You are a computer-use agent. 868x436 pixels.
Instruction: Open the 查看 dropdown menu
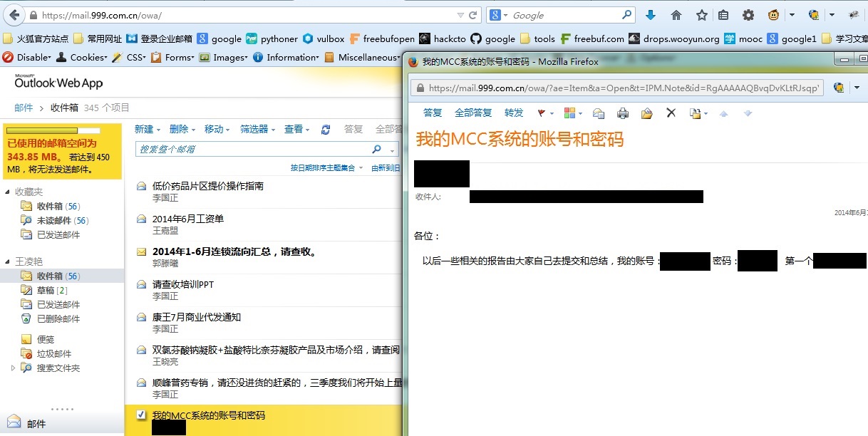click(297, 129)
